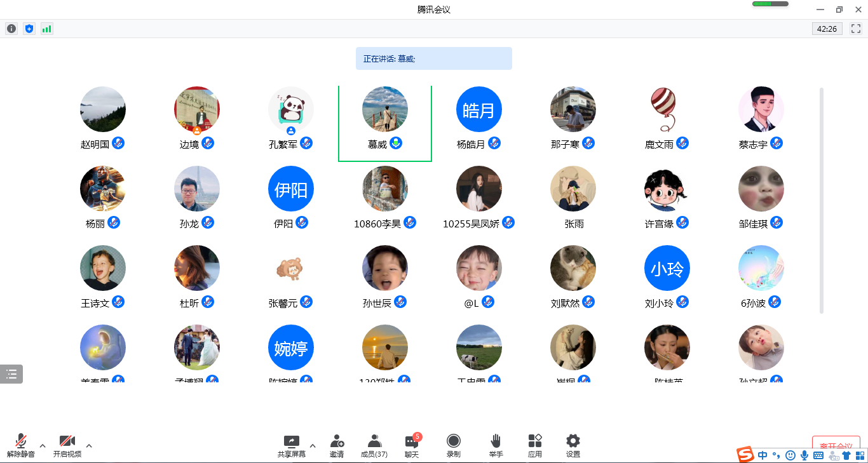Raise hand with 举手

click(496, 445)
